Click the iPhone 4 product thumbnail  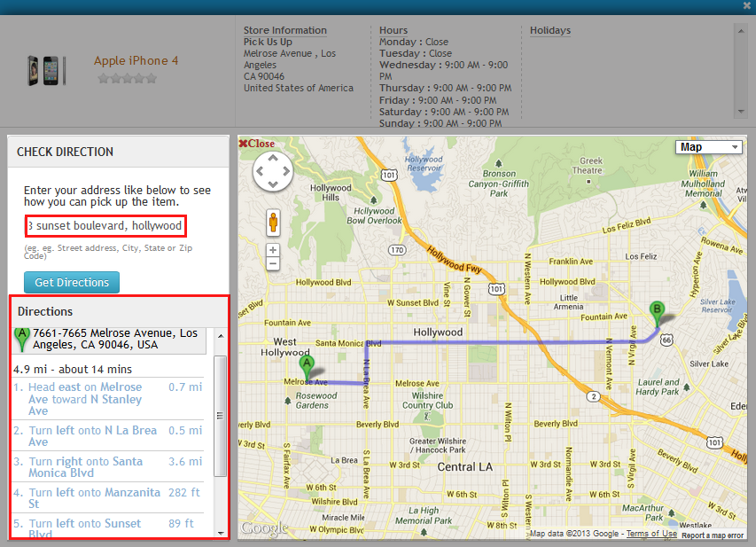click(x=46, y=70)
